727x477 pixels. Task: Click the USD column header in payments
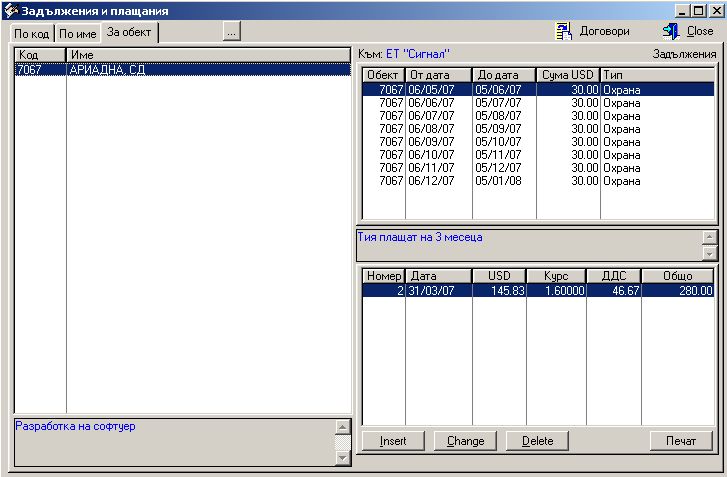(x=499, y=276)
